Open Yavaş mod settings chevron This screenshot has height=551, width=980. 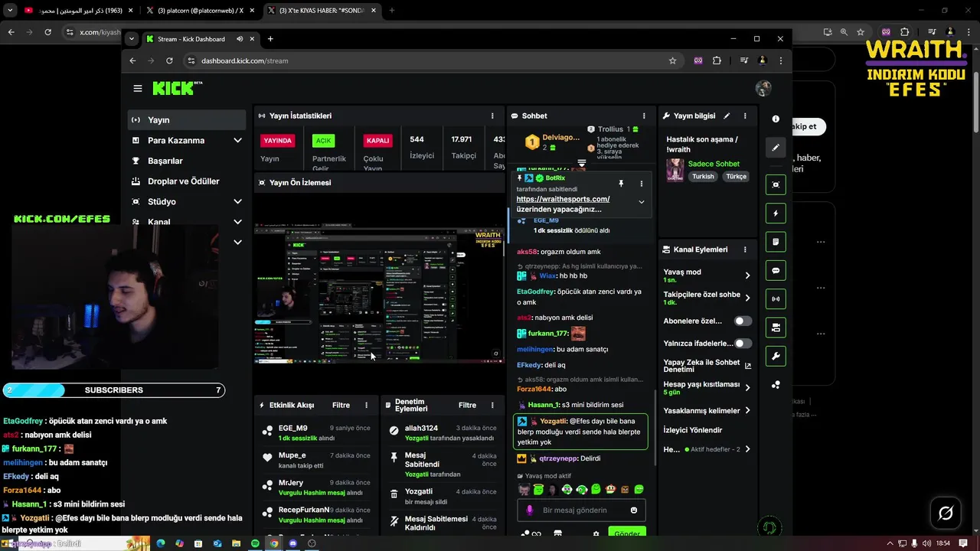(747, 275)
